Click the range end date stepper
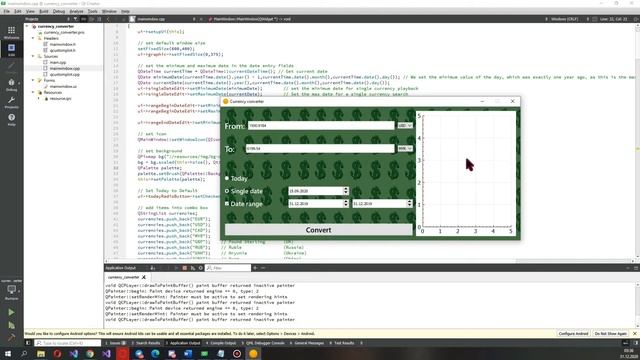Screen dimensions: 640x360 click(409, 203)
